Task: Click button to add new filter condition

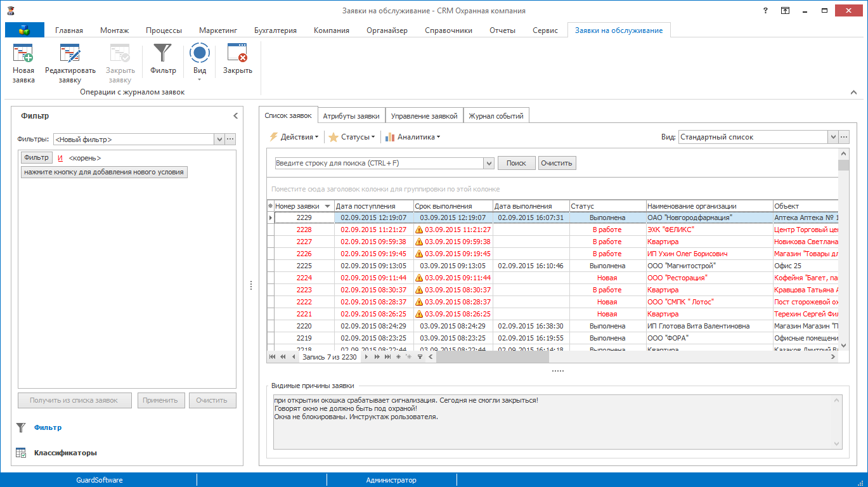Action: point(104,172)
